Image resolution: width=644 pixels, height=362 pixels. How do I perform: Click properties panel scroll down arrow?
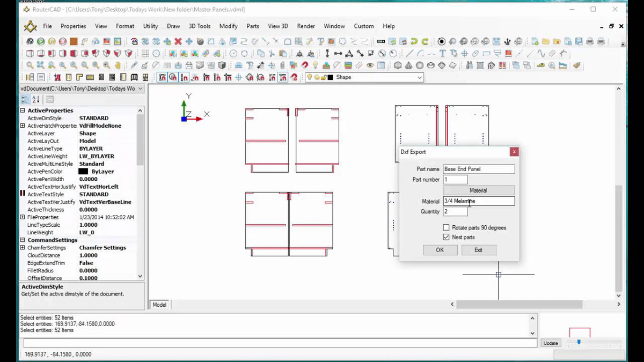coord(141,276)
